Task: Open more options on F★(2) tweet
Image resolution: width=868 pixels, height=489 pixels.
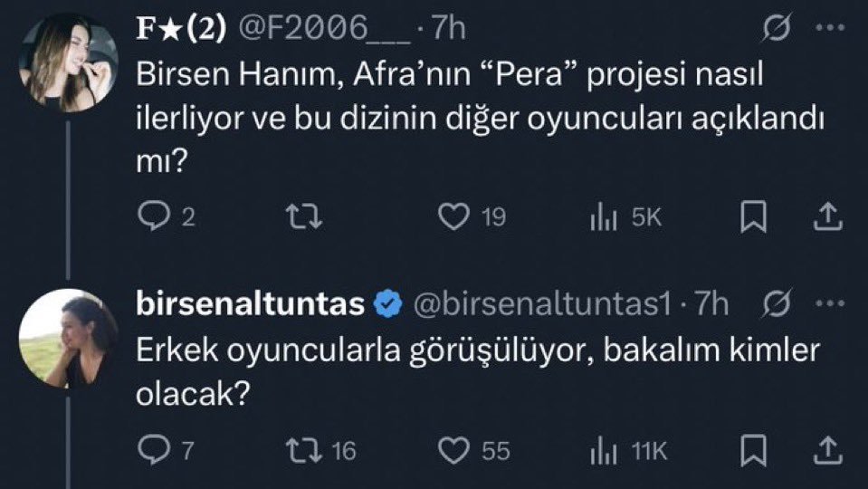Action: click(830, 29)
